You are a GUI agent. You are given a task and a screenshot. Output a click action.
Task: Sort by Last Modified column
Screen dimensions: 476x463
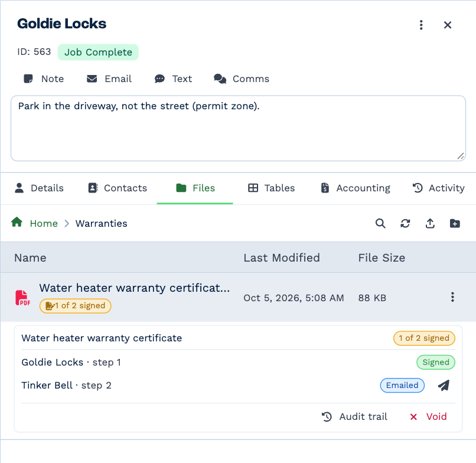point(282,257)
